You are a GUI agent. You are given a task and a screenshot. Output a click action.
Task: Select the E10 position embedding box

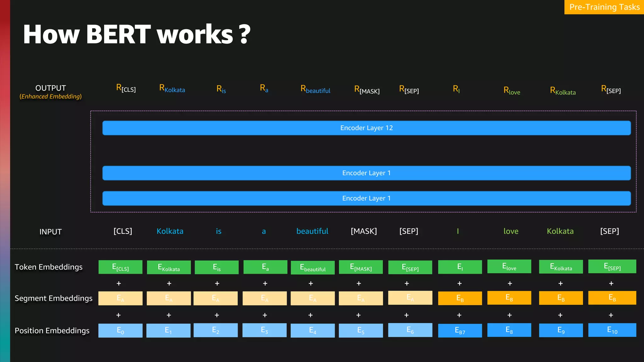[612, 330]
